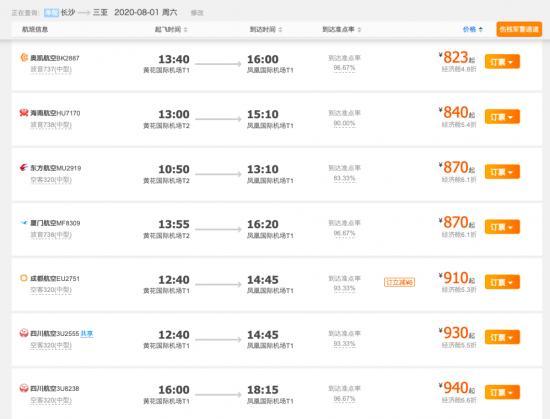550x419 pixels.
Task: Click the Hainan Airlines HU7170 logo icon
Action: (x=24, y=113)
